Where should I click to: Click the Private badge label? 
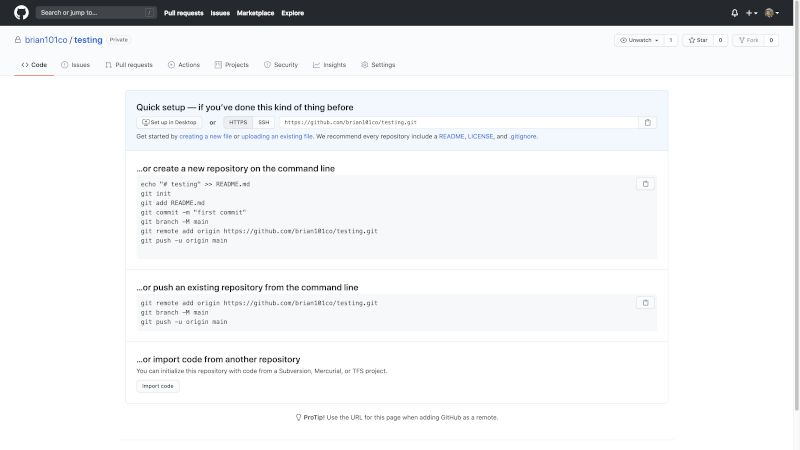point(119,40)
